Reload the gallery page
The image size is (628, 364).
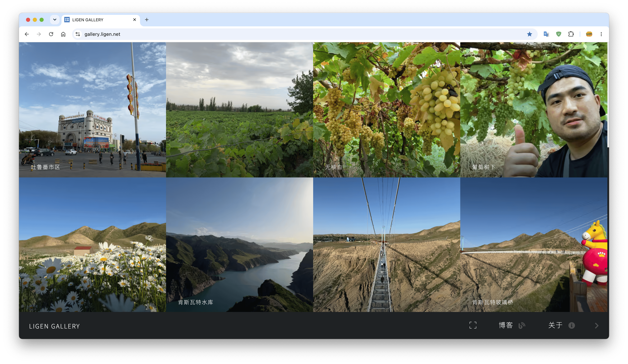51,34
